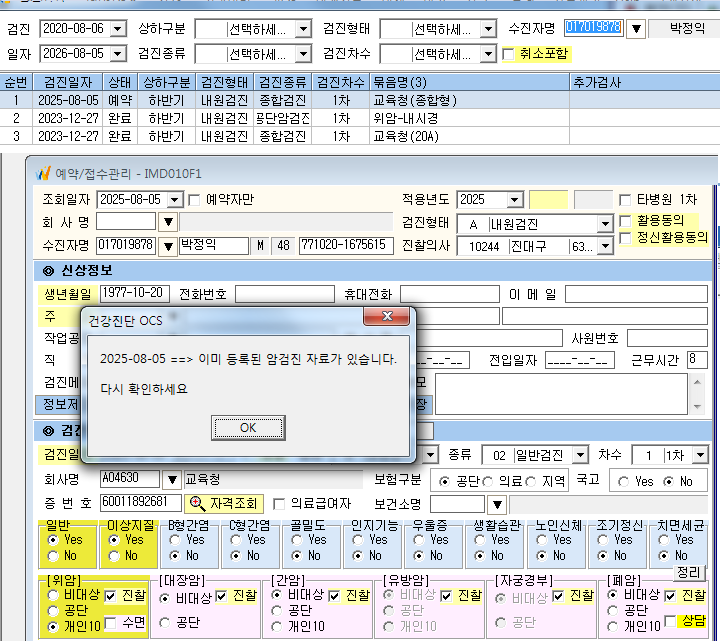Click the 예약/접수관리 window title icon
The image size is (720, 641).
click(43, 174)
